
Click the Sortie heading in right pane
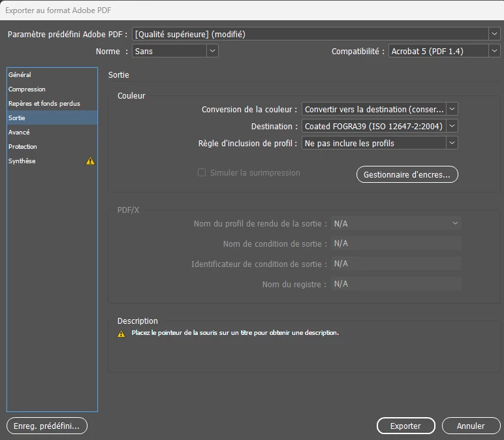119,75
